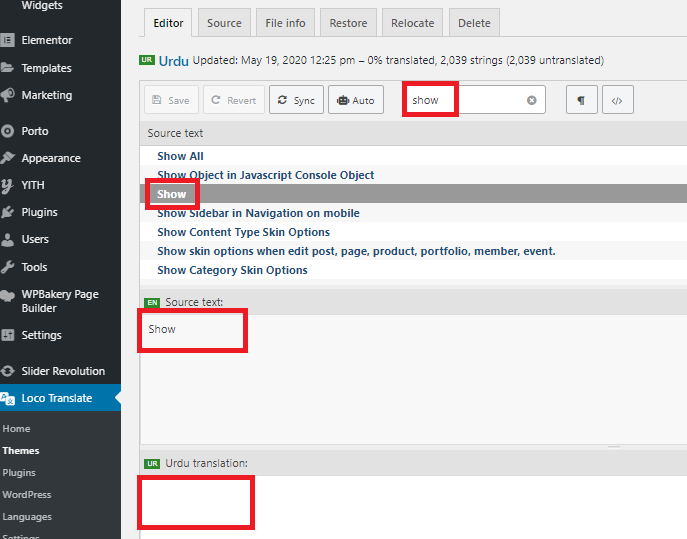Click the Sync button
Image resolution: width=687 pixels, height=539 pixels.
pos(296,100)
